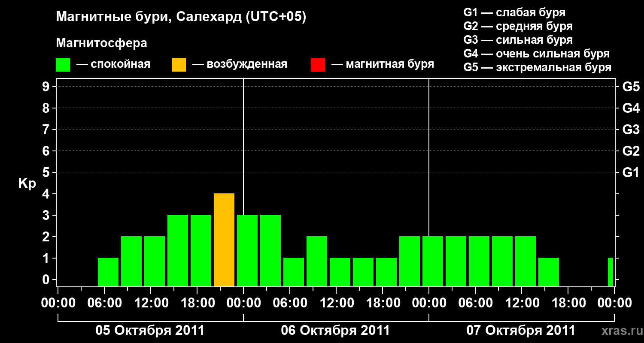This screenshot has width=644, height=343.
Task: Click the 'G4 — очень сильная буря' line
Action: (536, 54)
